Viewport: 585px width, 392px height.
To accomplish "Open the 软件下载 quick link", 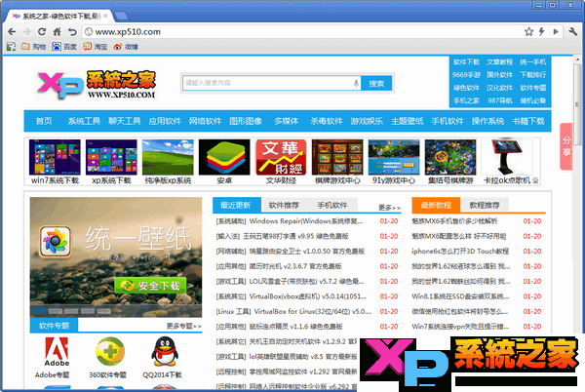I will [466, 61].
